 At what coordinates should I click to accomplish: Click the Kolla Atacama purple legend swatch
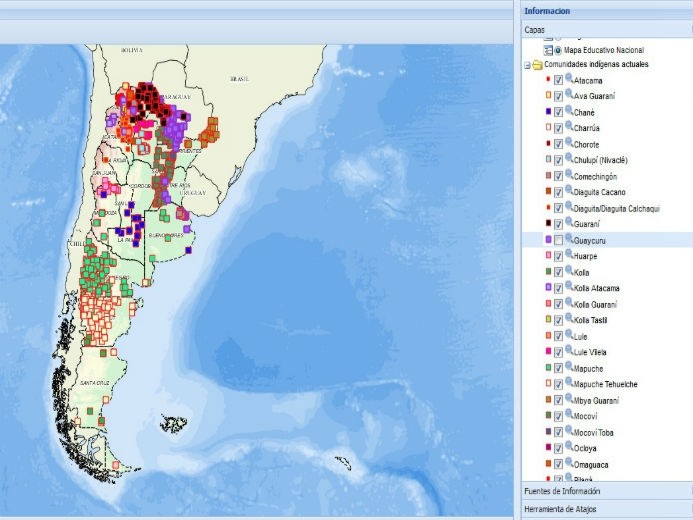(x=547, y=288)
